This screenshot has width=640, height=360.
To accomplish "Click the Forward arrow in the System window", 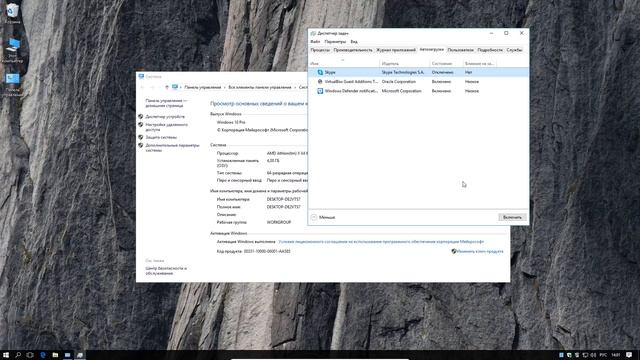I will (152, 87).
